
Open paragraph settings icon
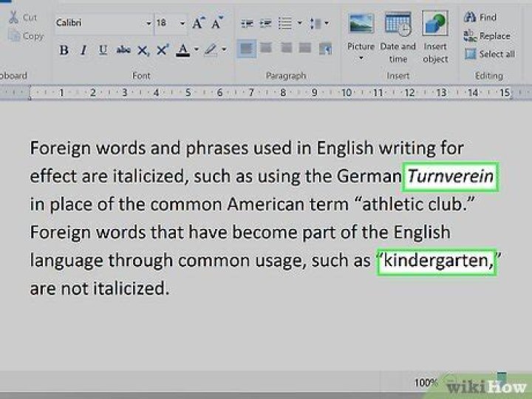pos(325,49)
